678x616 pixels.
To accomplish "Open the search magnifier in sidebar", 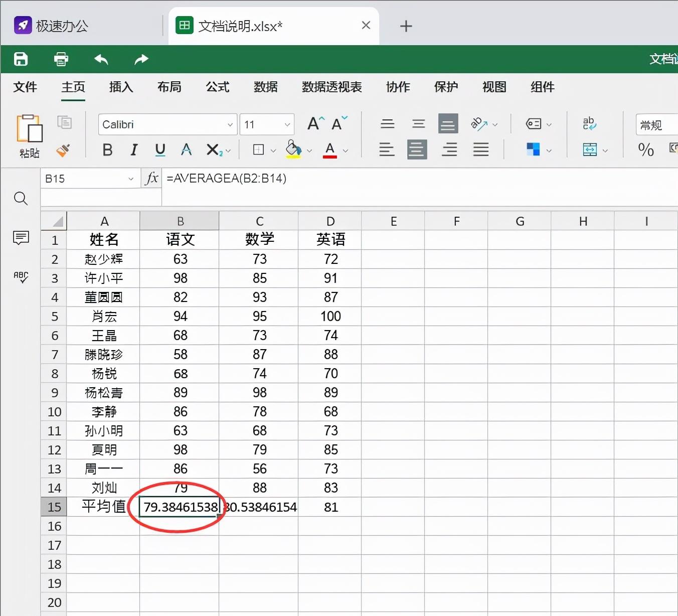I will tap(21, 198).
